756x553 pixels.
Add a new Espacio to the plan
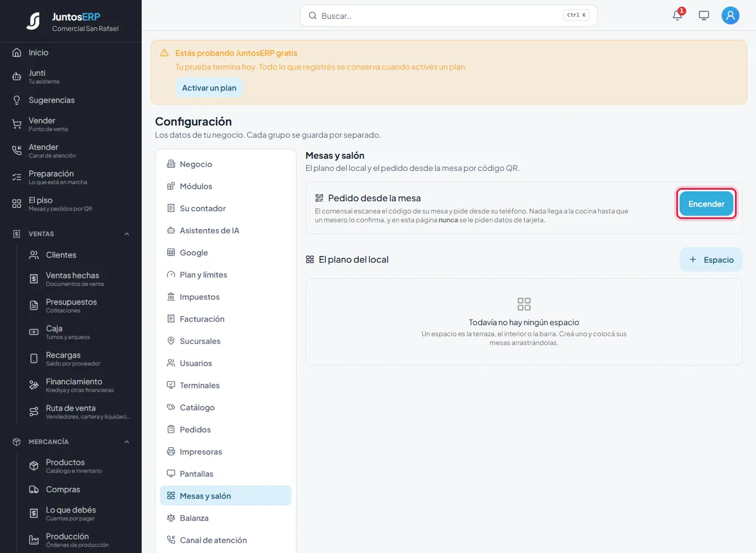pos(711,259)
